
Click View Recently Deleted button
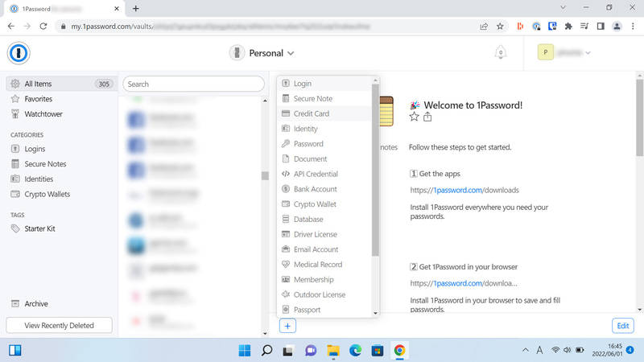click(59, 326)
